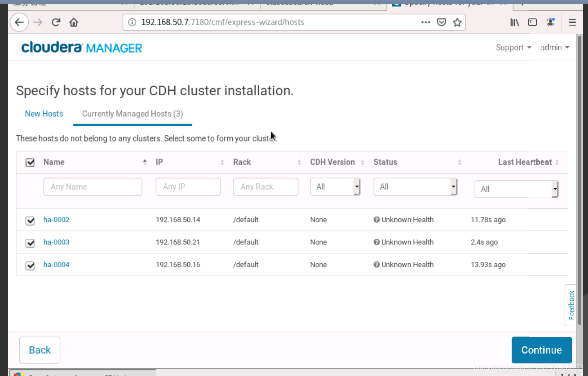588x376 pixels.
Task: Click the Last Heartbeat column header
Action: (525, 162)
